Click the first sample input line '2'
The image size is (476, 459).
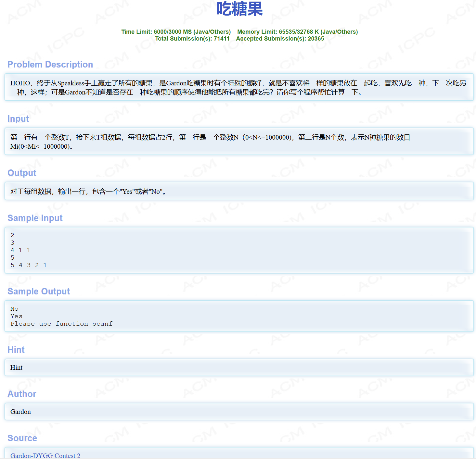pos(12,235)
